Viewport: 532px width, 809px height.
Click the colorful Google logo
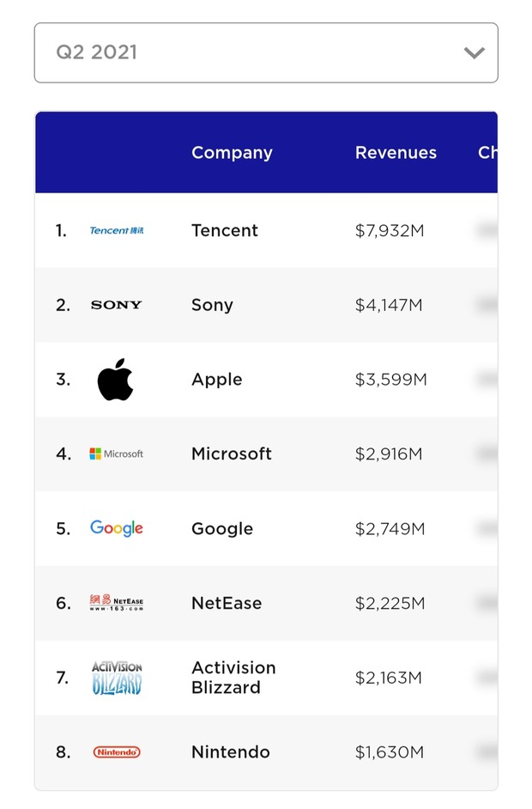(117, 528)
